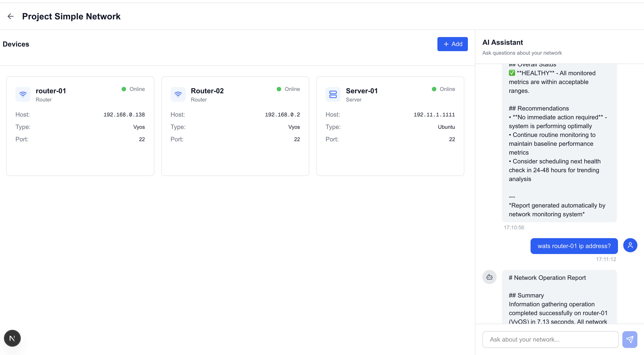This screenshot has height=355, width=644.
Task: Click the Project Simple Network heading
Action: [71, 17]
